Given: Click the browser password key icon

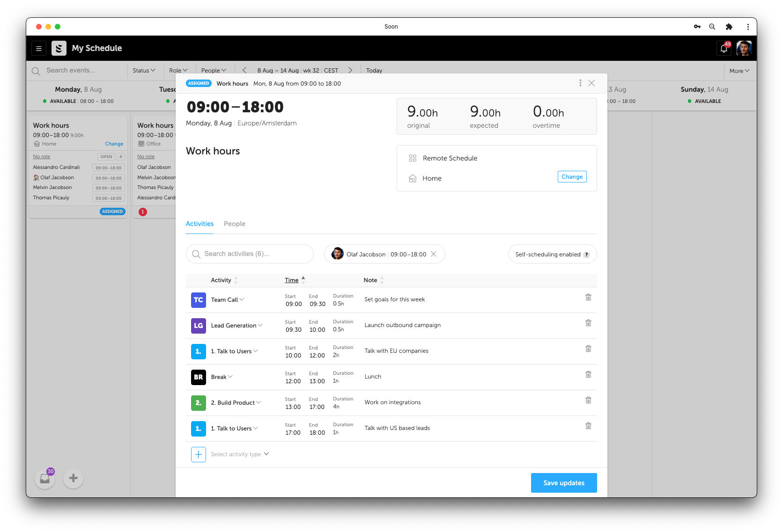Looking at the screenshot, I should pos(697,27).
